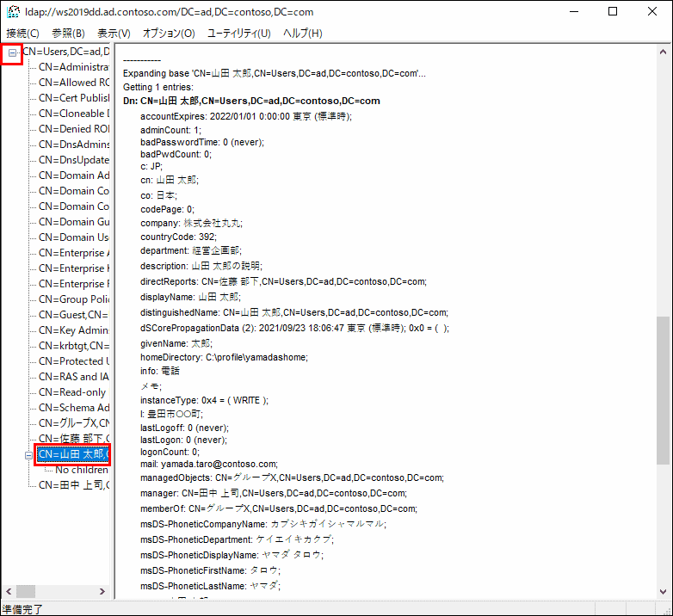
Task: Maximize the LDP window
Action: coord(613,12)
